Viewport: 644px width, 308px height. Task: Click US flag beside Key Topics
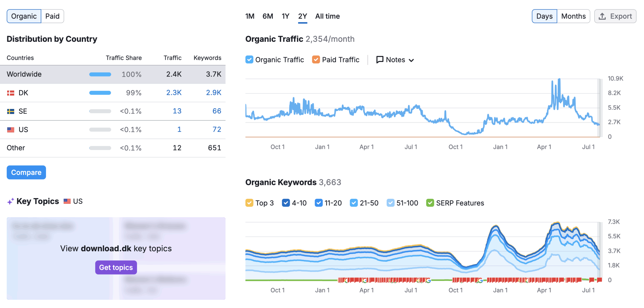pos(67,201)
